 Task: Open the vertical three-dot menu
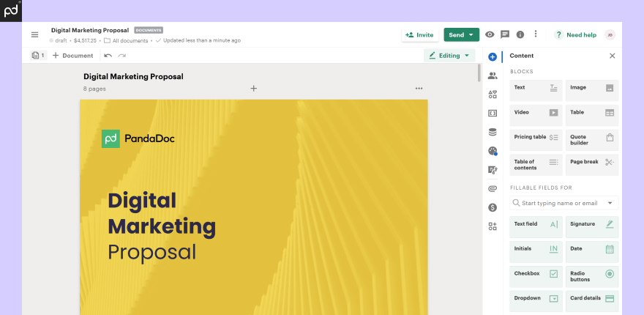tap(535, 34)
